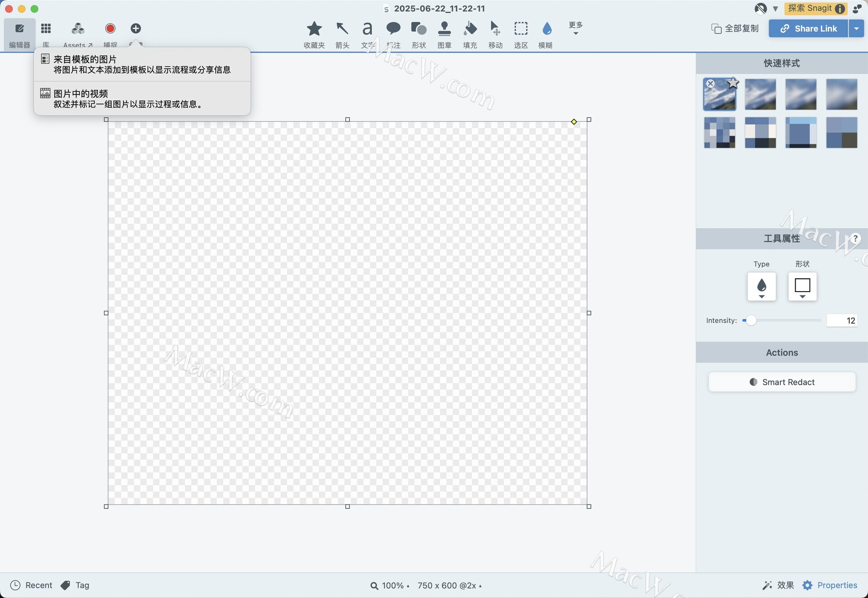Click the plus create button in toolbar

(136, 28)
